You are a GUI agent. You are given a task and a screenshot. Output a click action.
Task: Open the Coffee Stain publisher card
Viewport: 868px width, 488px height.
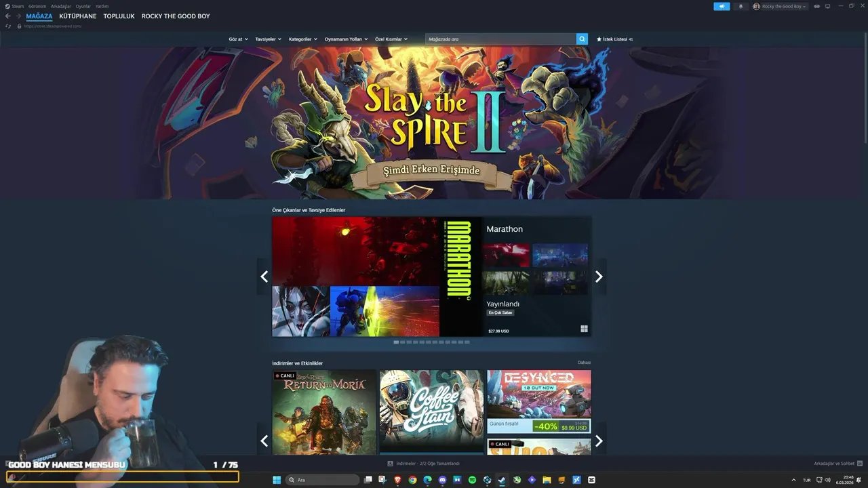[431, 412]
